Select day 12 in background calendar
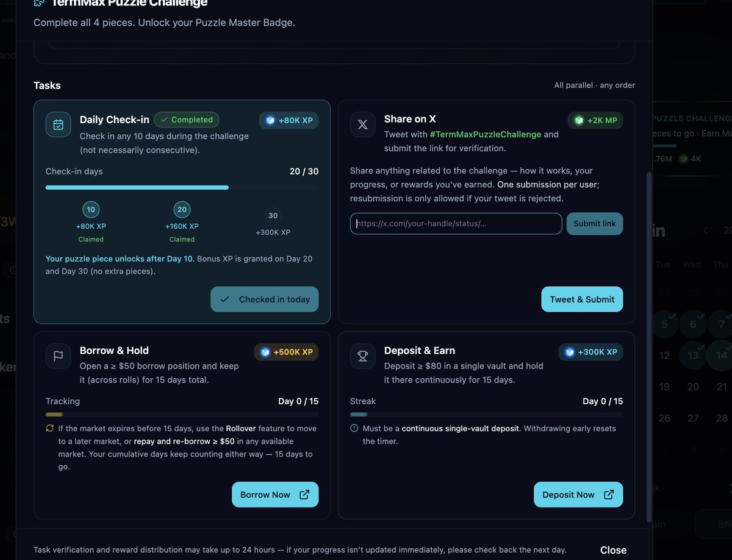The height and width of the screenshot is (560, 732). tap(664, 356)
